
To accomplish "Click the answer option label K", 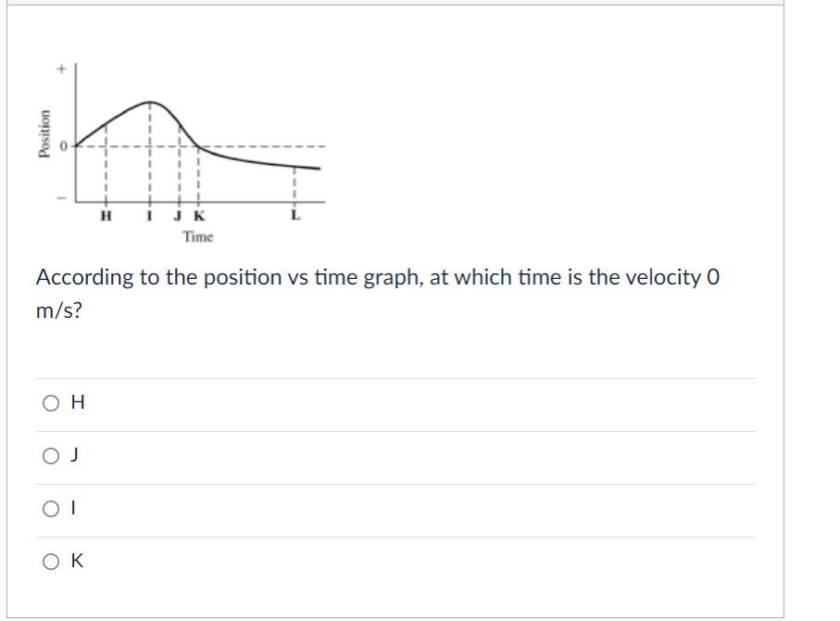I will pyautogui.click(x=78, y=560).
